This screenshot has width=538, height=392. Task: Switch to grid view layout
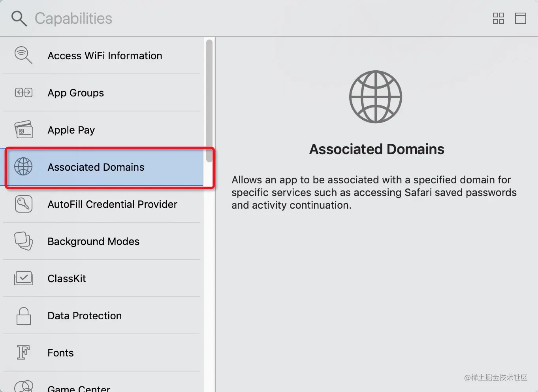pos(498,18)
